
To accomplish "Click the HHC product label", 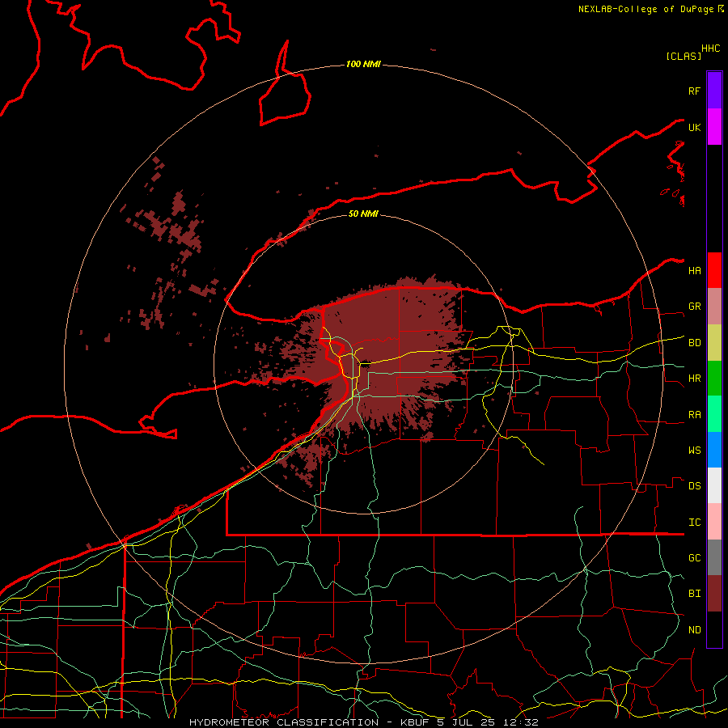I will pyautogui.click(x=711, y=49).
